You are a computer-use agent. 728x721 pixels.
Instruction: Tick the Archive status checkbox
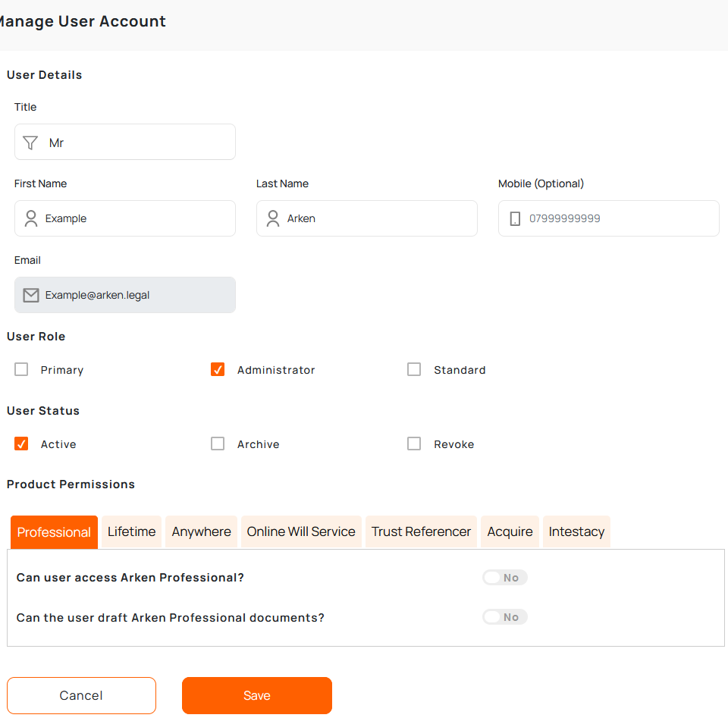pos(218,444)
